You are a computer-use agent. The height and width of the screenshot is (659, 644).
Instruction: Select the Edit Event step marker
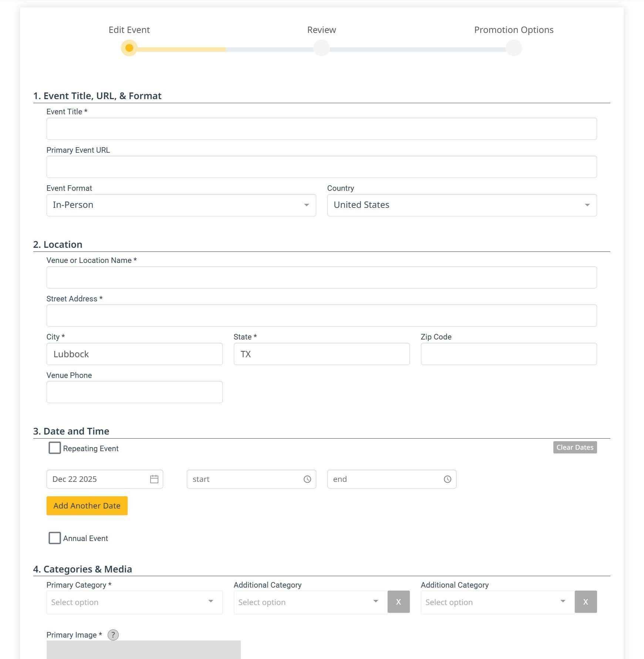129,48
